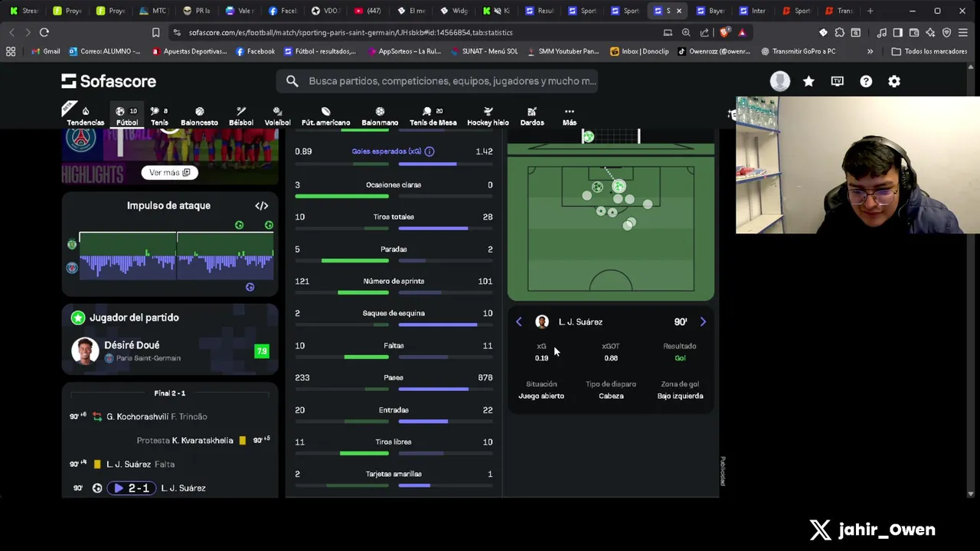This screenshot has width=980, height=551.
Task: Click the Pases stat bar
Action: [394, 389]
